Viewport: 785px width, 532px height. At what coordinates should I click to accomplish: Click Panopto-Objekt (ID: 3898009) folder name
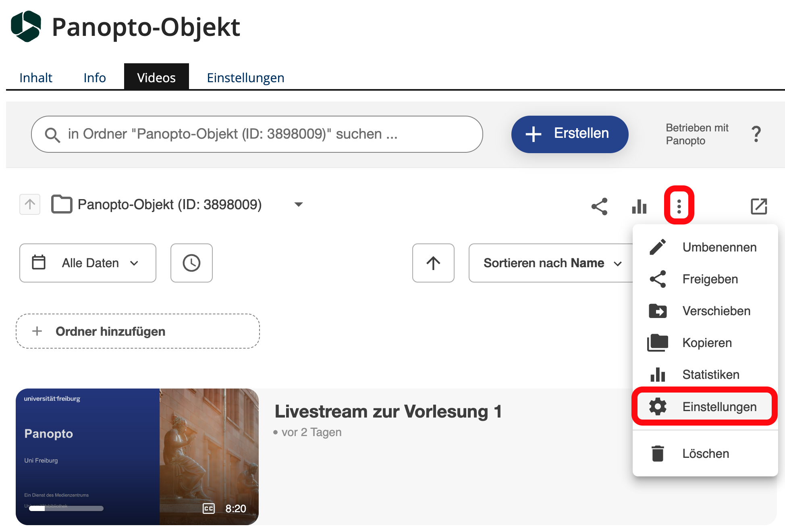pyautogui.click(x=170, y=204)
